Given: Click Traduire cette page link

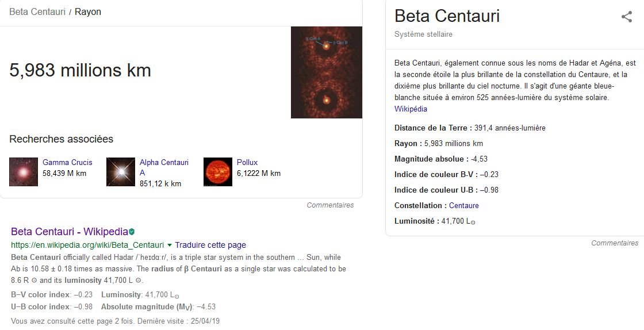Looking at the screenshot, I should [x=210, y=245].
